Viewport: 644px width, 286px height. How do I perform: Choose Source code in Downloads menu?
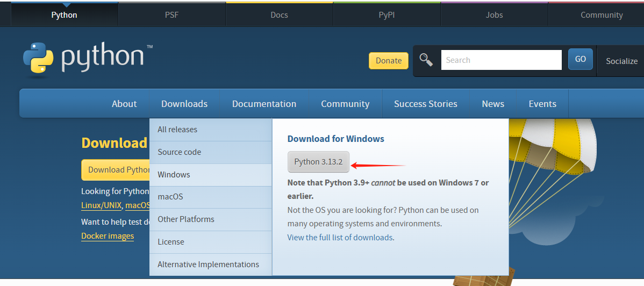click(x=179, y=152)
